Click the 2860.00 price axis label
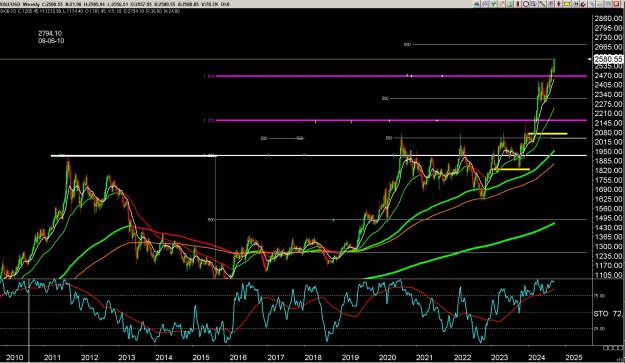625x363 pixels. pyautogui.click(x=608, y=18)
